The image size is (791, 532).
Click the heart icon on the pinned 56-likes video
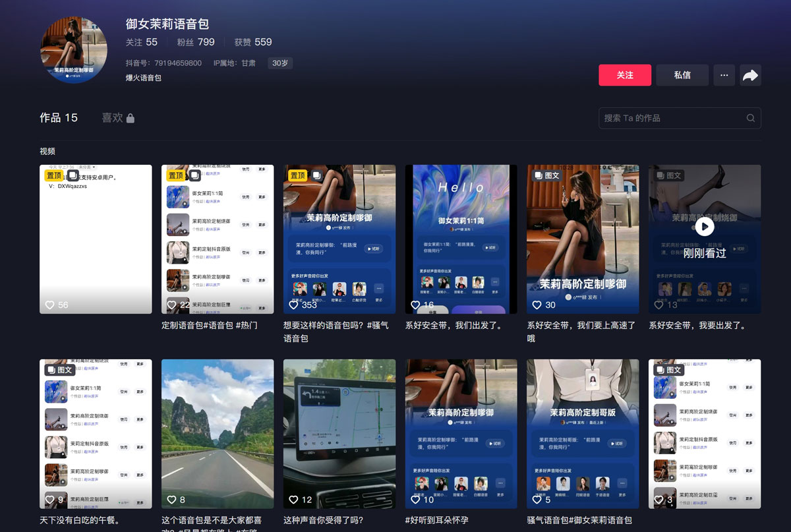50,305
